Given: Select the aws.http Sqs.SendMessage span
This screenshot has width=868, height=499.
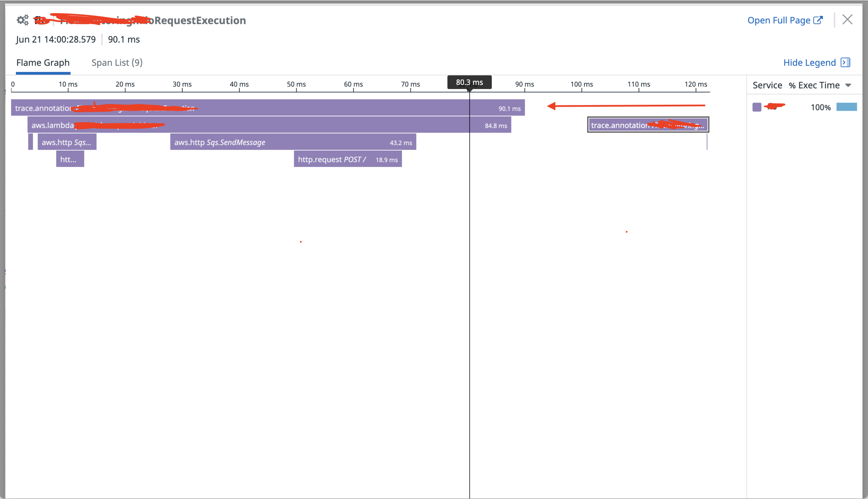Looking at the screenshot, I should pyautogui.click(x=293, y=142).
